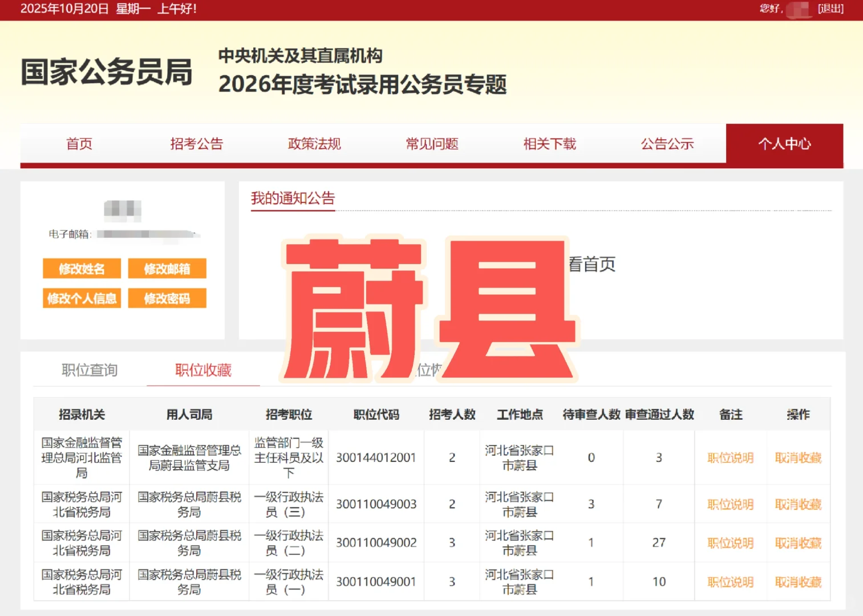Click the 一级行政执法员（三） position cell
Image resolution: width=863 pixels, height=616 pixels.
point(289,504)
